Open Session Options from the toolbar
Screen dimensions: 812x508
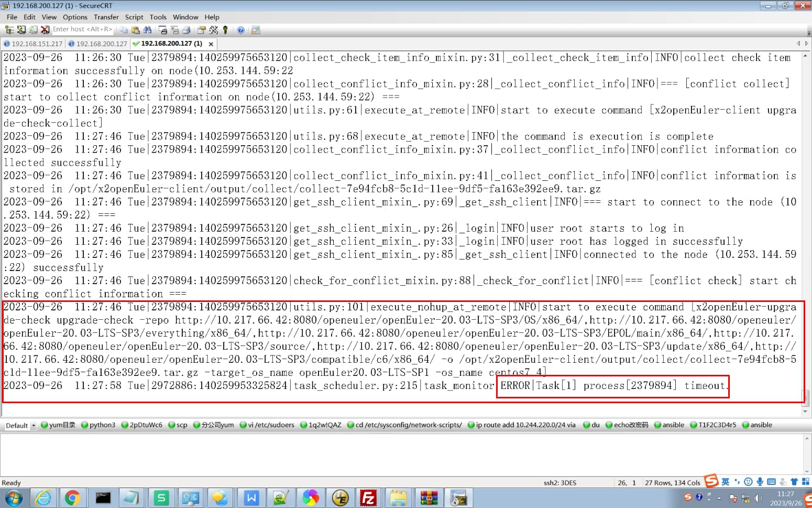pos(202,30)
